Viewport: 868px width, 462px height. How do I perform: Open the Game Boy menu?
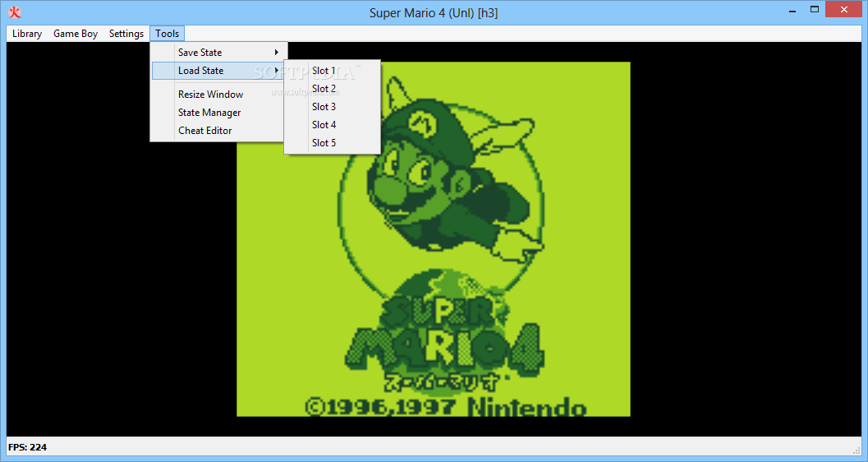click(76, 34)
